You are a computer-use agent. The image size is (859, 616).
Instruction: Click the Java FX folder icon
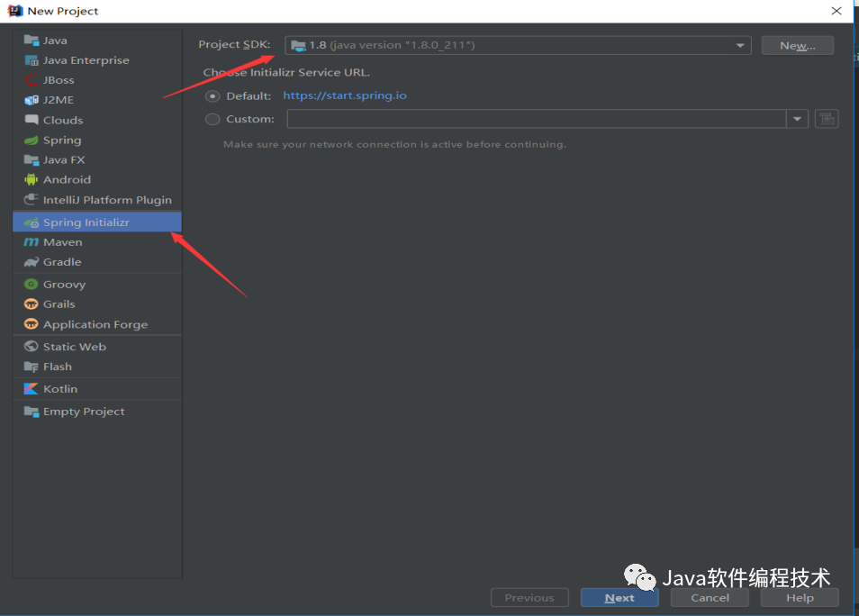click(32, 160)
